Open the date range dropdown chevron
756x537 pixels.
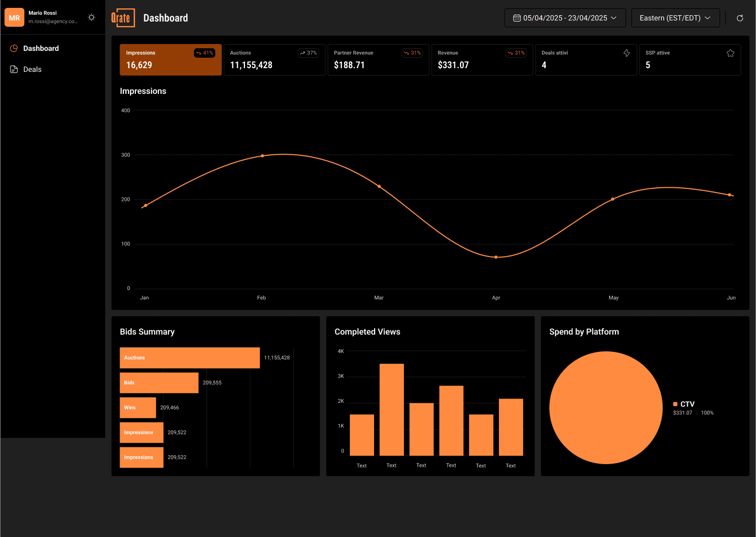[x=614, y=18]
